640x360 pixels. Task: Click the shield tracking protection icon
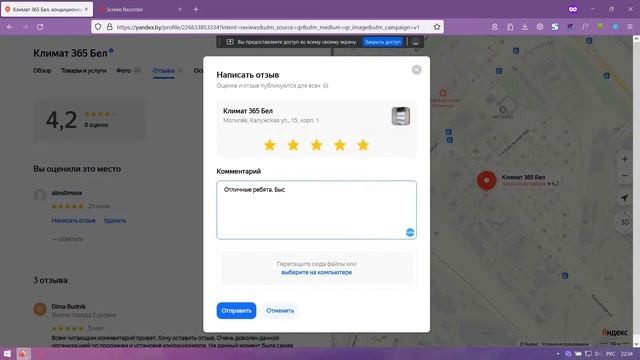point(98,27)
